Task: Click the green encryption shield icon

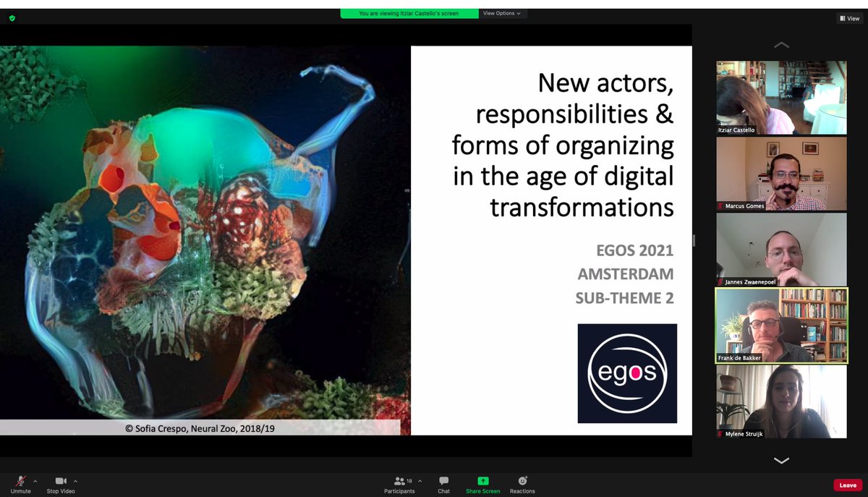Action: [x=12, y=18]
